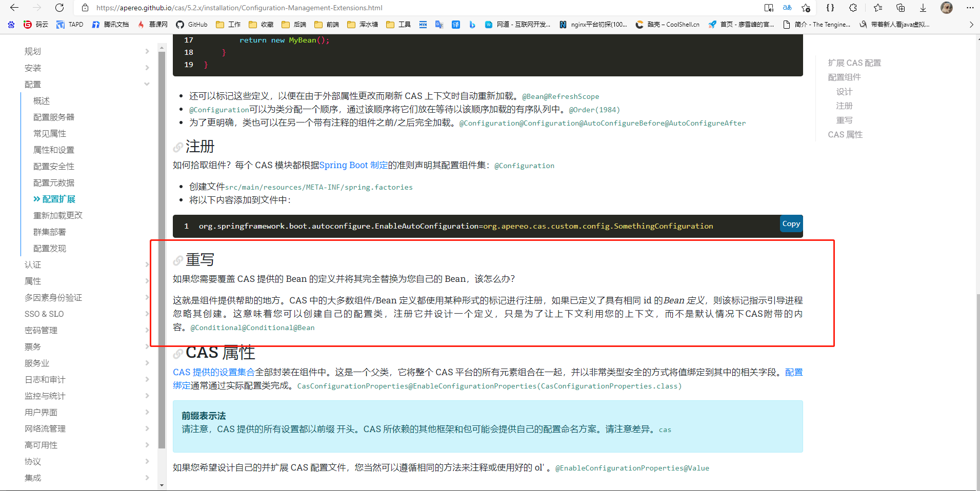
Task: Open the extensions puzzle icon
Action: pos(853,8)
